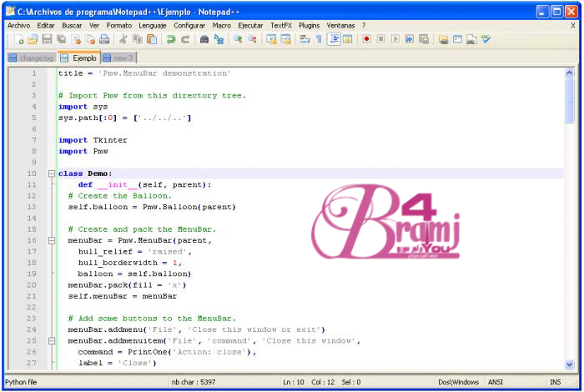Open the Macro menu
Screen dimensions: 584x392
click(x=222, y=25)
